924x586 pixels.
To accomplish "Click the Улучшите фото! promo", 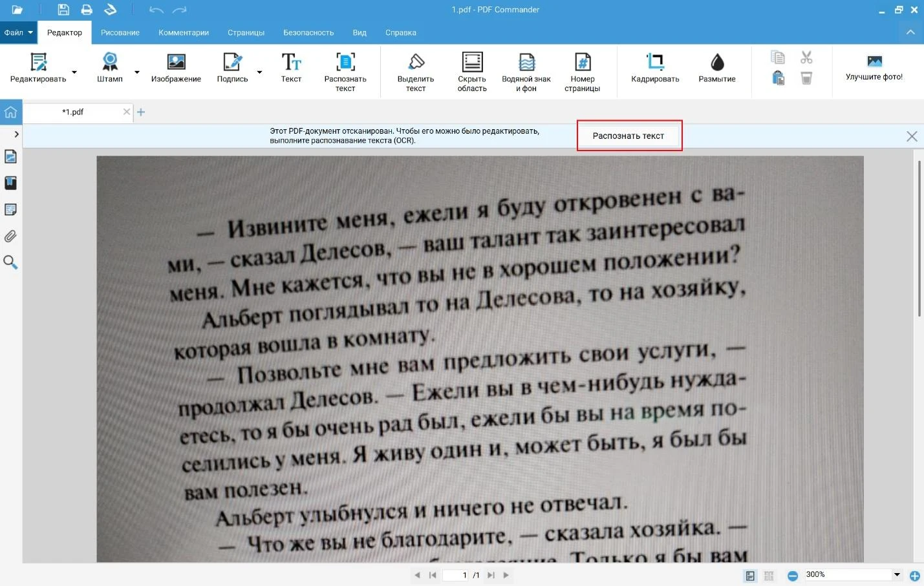I will pos(874,68).
